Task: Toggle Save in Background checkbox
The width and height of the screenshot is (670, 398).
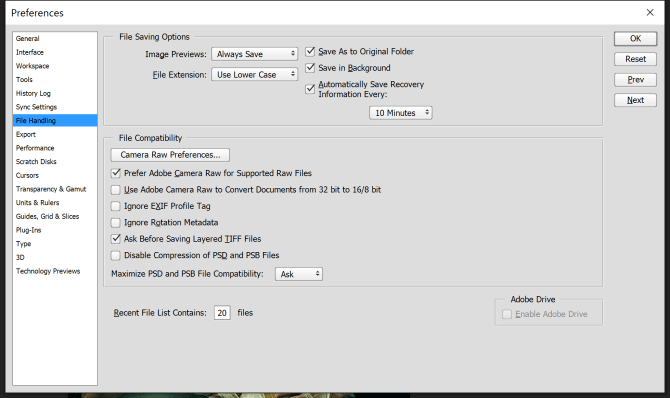Action: [x=310, y=68]
